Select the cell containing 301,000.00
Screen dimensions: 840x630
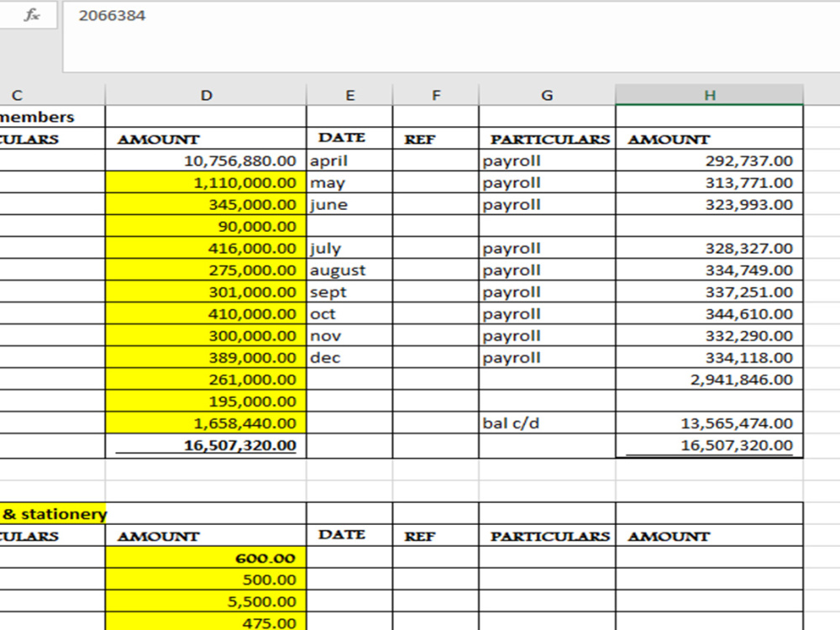(x=207, y=292)
